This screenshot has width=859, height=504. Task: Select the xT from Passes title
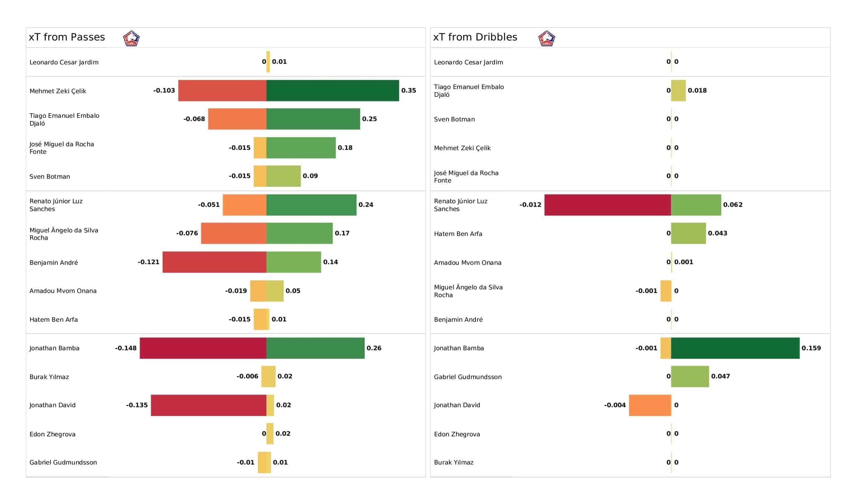pos(67,37)
